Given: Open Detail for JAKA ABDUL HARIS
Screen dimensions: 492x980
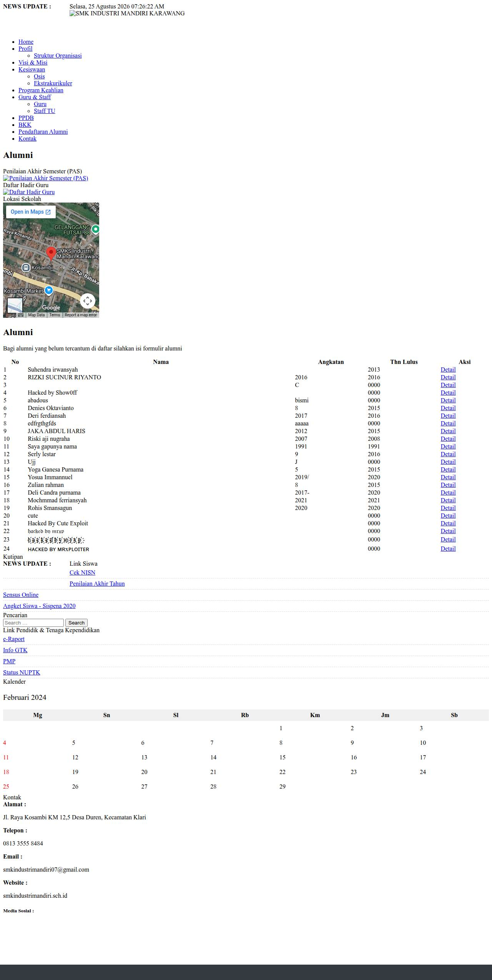Looking at the screenshot, I should pos(448,431).
